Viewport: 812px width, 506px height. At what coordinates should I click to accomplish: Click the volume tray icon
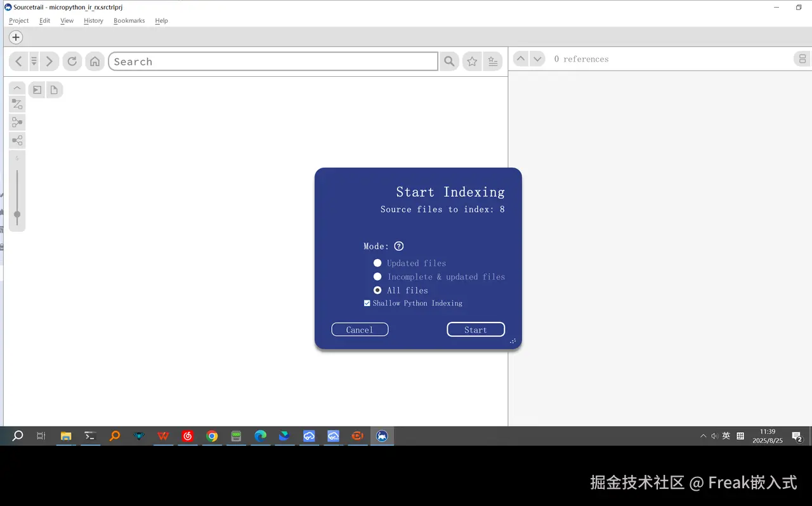(x=714, y=436)
